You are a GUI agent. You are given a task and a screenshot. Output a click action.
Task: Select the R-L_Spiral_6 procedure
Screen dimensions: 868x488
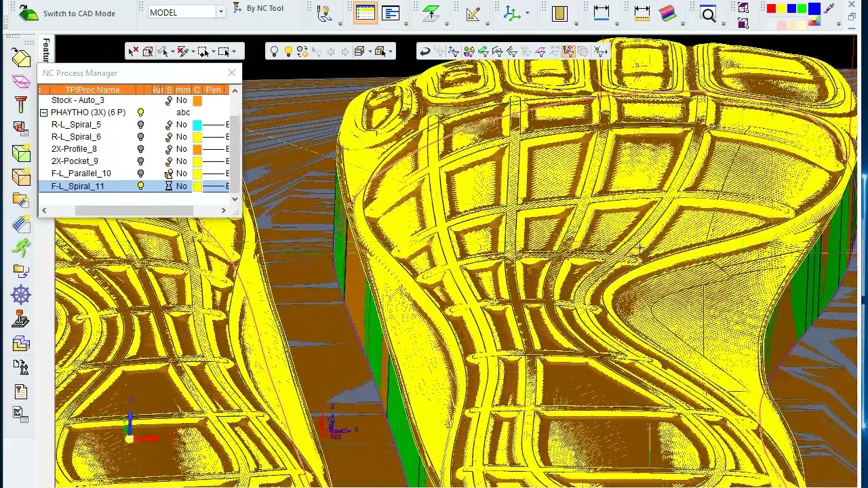76,137
